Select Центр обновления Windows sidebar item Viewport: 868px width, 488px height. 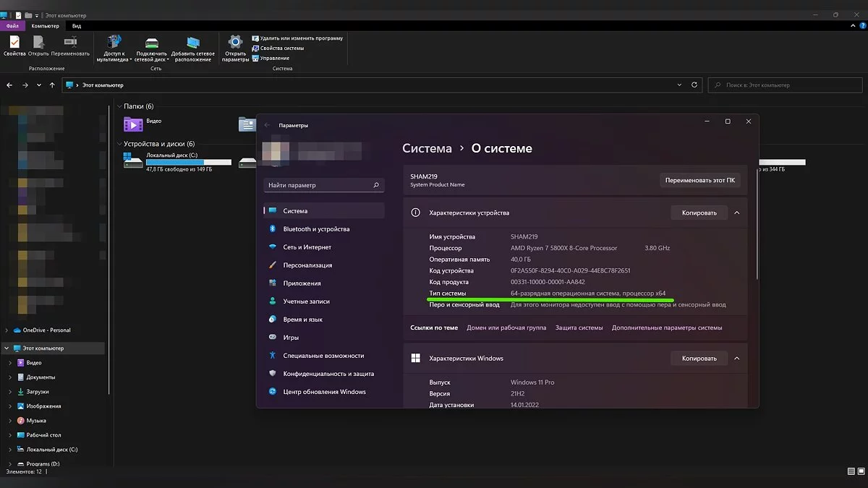pyautogui.click(x=324, y=392)
